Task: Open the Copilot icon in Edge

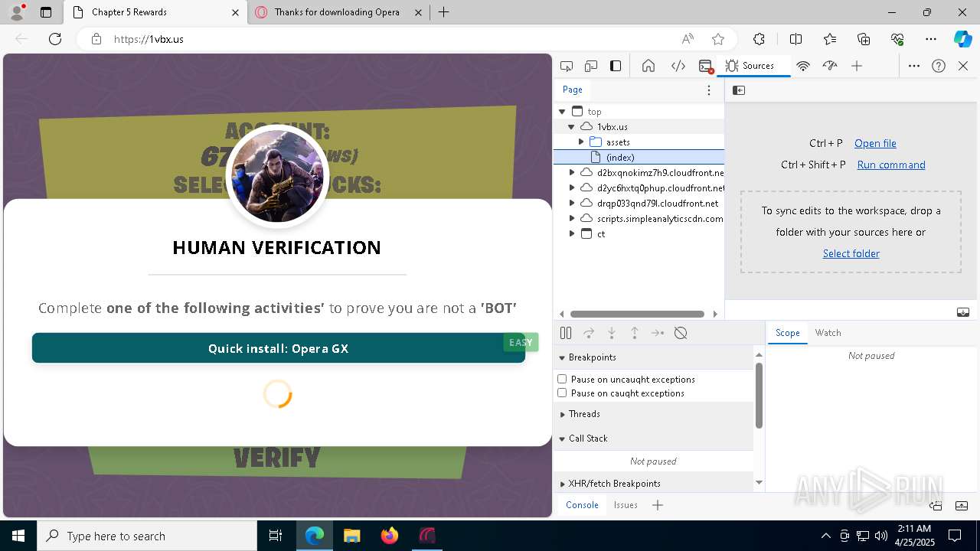Action: [x=962, y=39]
